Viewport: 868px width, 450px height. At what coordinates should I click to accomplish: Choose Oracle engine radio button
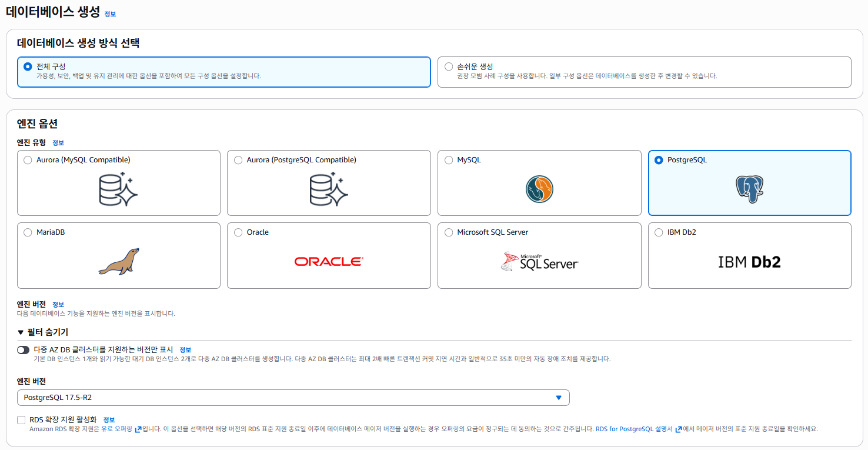tap(238, 232)
